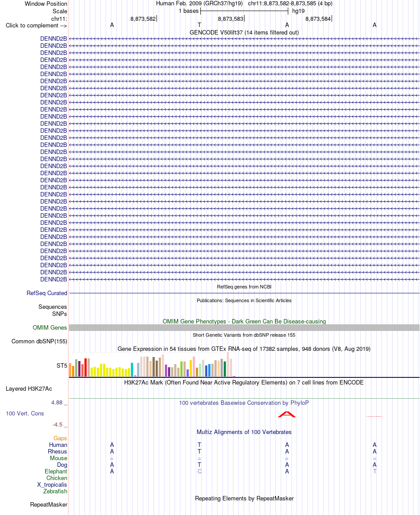Click the 4.88 upper PhyloP scale value
Screen dimensions: 420x515
pyautogui.click(x=57, y=402)
